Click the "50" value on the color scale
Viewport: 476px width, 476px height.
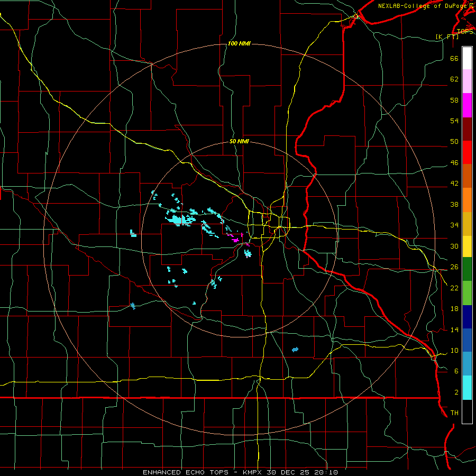[454, 142]
